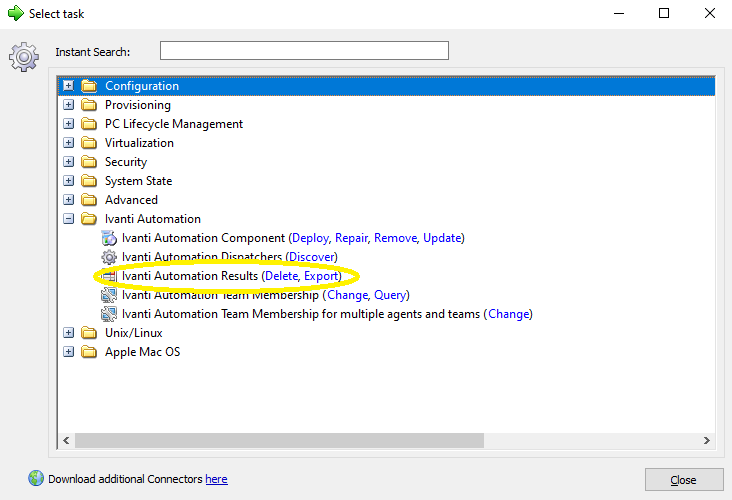
Task: Click the Security folder icon
Action: (89, 162)
